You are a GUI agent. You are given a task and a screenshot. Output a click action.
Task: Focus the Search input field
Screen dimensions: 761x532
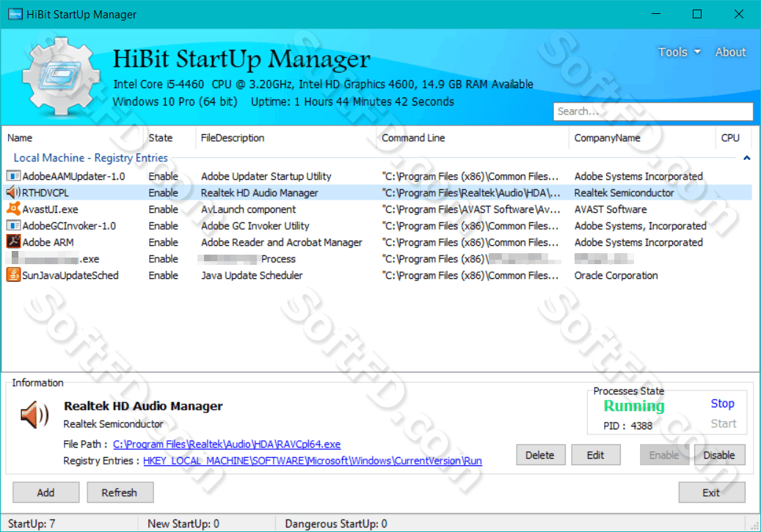[653, 111]
